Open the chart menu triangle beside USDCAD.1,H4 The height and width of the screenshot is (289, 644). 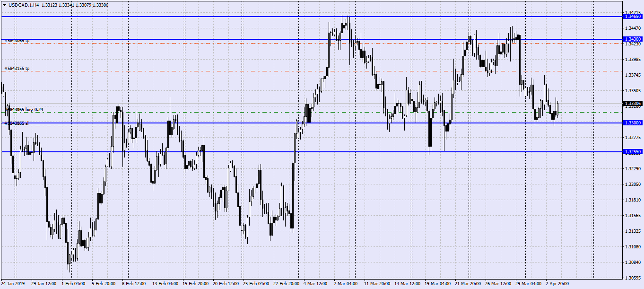point(4,5)
